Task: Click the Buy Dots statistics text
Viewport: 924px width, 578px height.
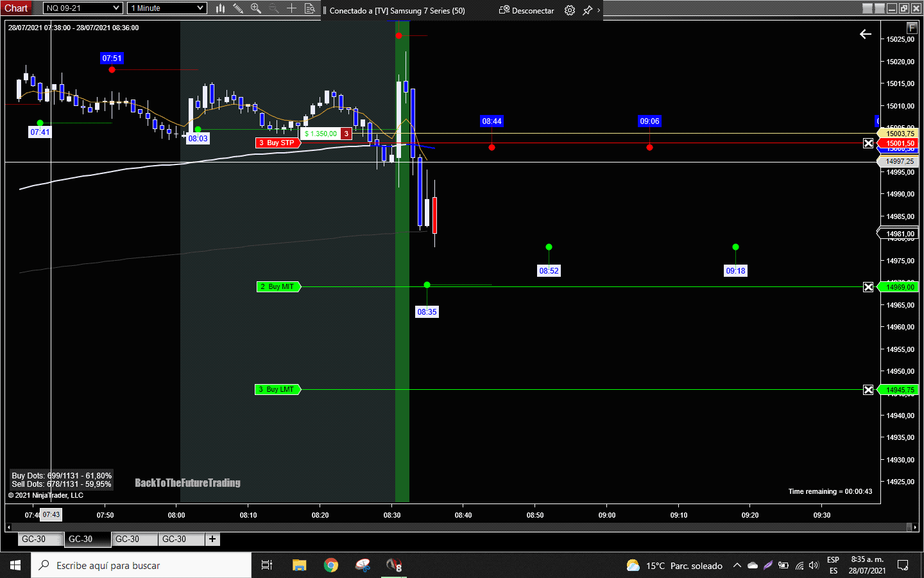Action: click(x=62, y=476)
